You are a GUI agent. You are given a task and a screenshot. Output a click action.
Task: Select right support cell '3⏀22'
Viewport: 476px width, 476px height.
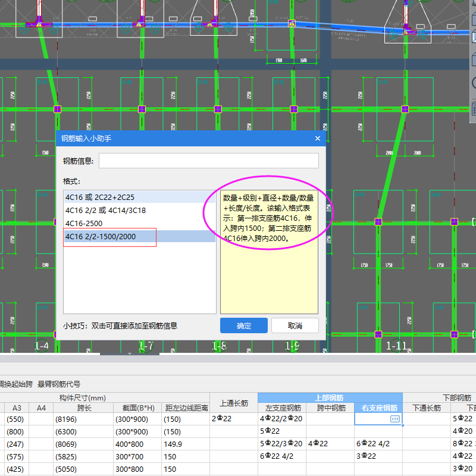[378, 456]
